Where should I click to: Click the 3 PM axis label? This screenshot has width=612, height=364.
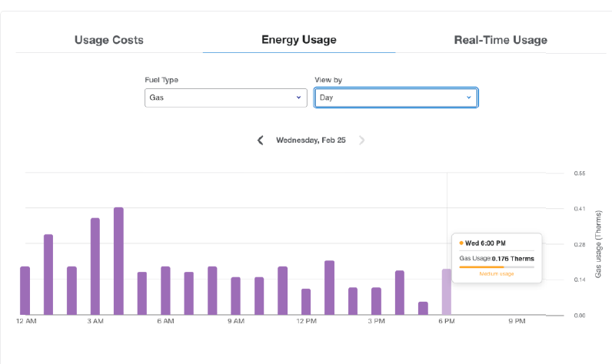click(x=376, y=321)
